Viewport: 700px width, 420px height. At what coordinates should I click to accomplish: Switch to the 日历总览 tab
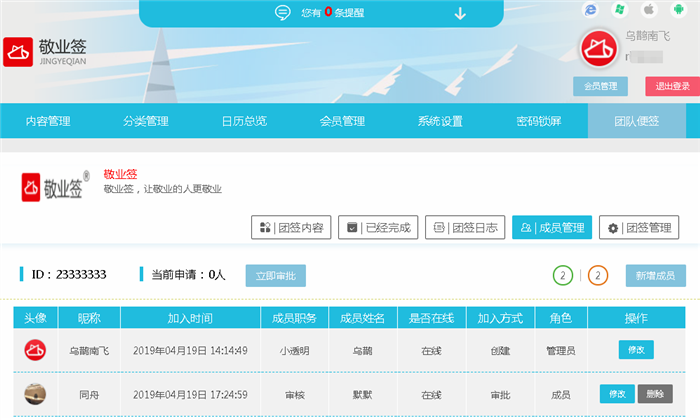[x=244, y=121]
